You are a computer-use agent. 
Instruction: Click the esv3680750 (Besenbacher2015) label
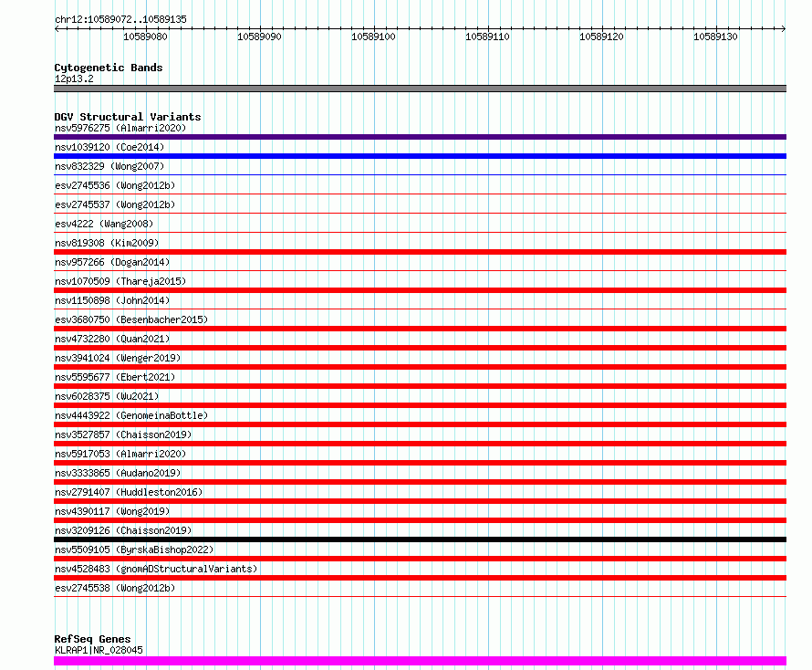point(131,319)
